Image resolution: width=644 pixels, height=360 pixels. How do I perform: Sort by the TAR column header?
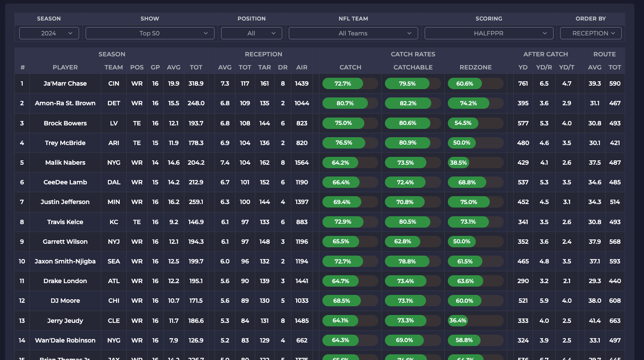click(264, 67)
